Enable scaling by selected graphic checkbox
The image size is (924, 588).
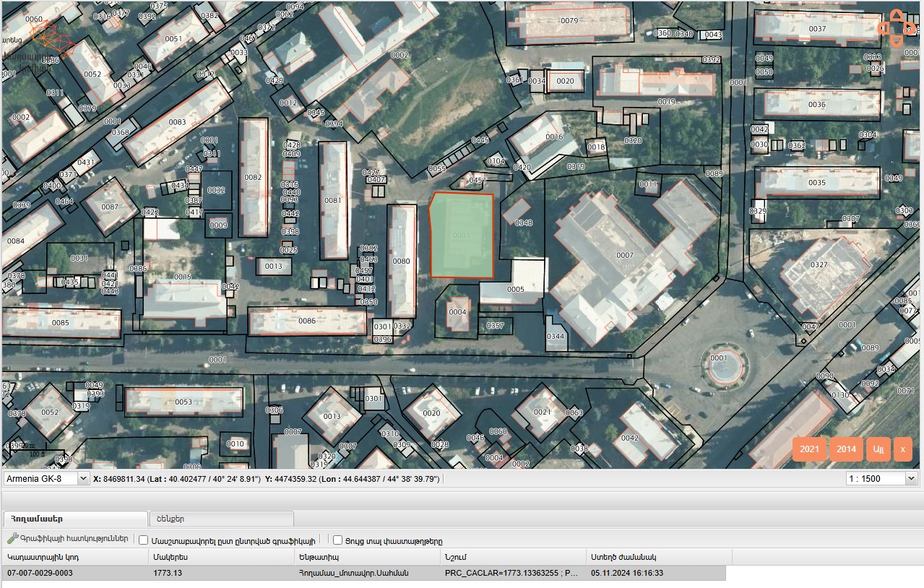[x=144, y=540]
